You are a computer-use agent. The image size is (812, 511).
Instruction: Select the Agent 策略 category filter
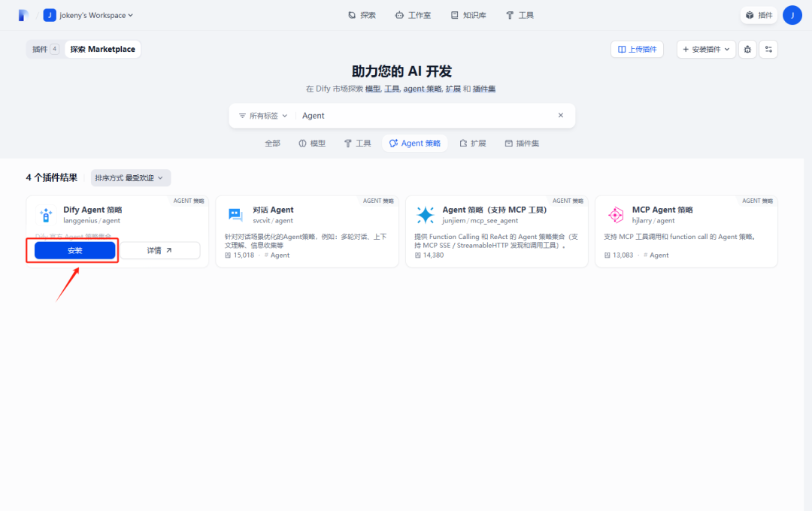(x=415, y=144)
